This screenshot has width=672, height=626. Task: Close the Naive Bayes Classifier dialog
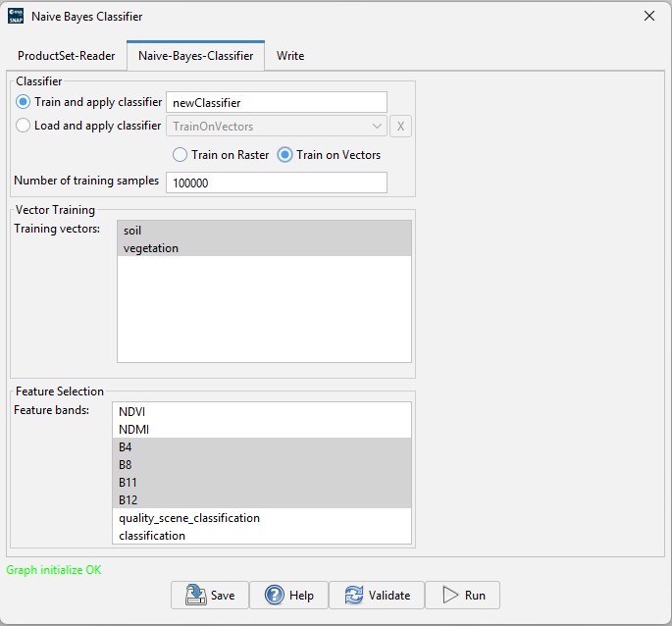pos(648,16)
